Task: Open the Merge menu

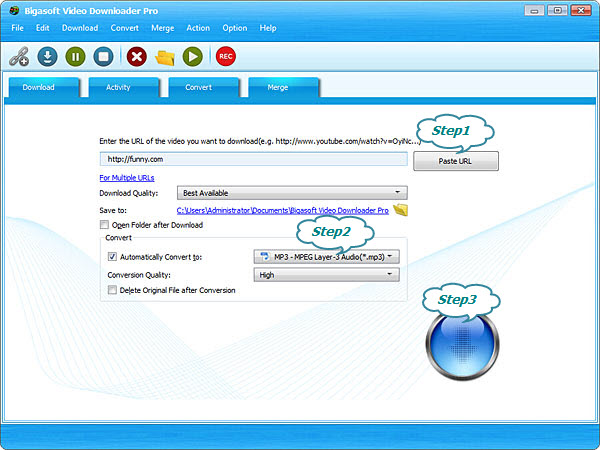Action: point(163,28)
